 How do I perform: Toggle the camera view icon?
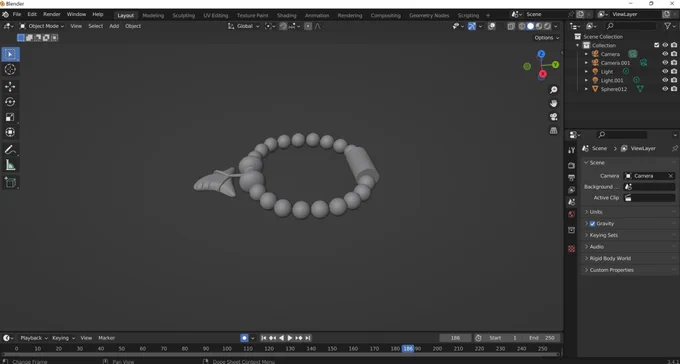click(553, 117)
